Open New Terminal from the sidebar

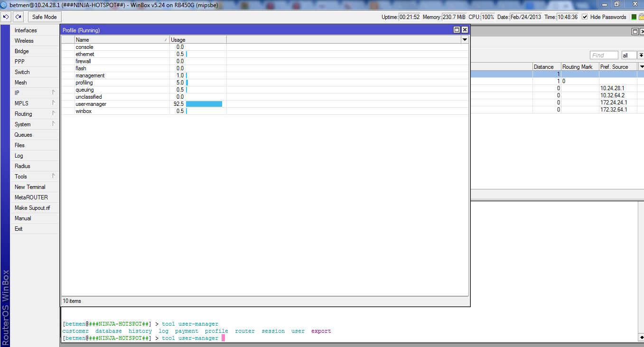coord(30,187)
